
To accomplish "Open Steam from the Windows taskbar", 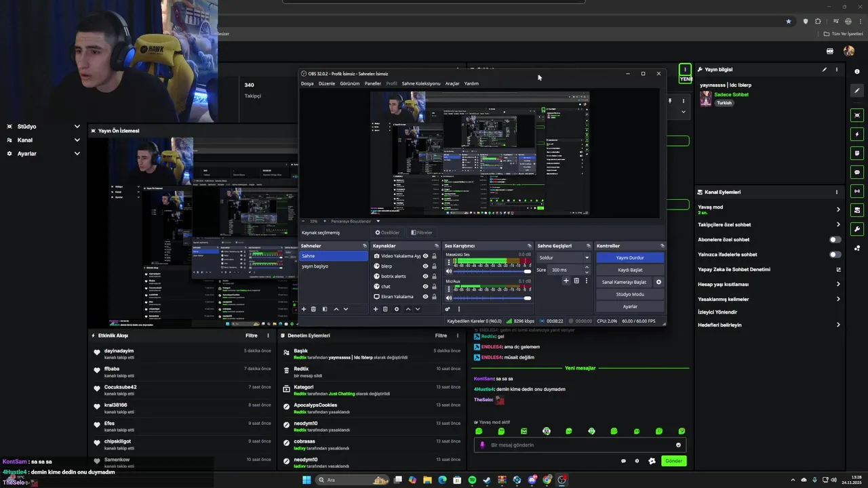I will (487, 480).
